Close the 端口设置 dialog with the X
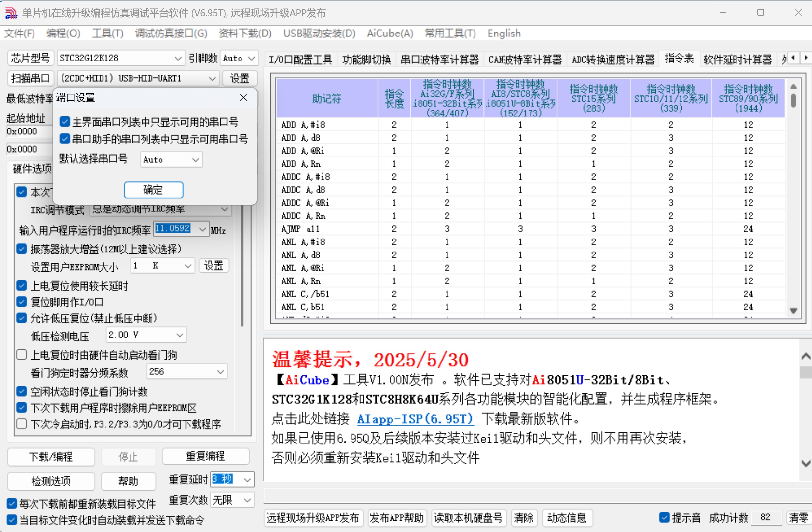Viewport: 812px width, 532px height. click(x=243, y=98)
